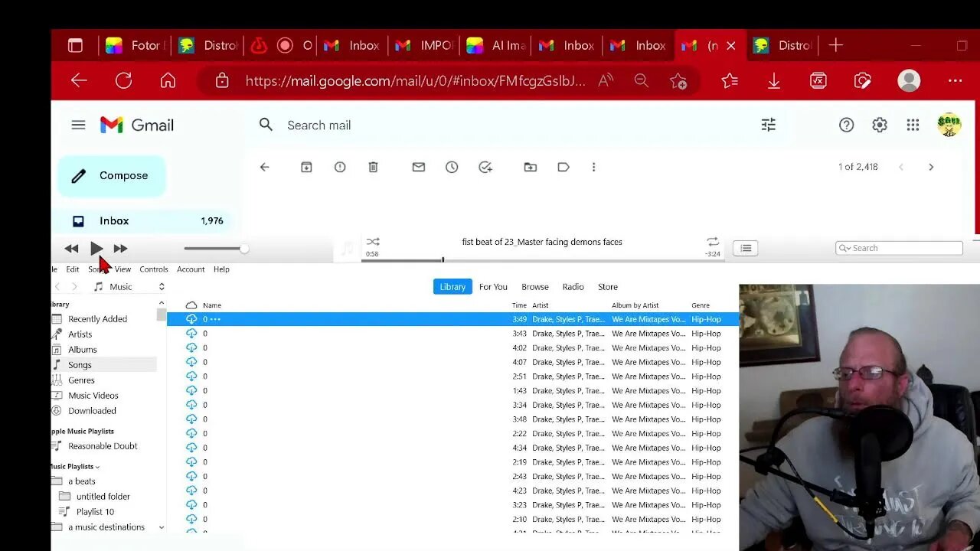The height and width of the screenshot is (551, 980).
Task: Open Gmail search options filter icon
Action: (769, 125)
